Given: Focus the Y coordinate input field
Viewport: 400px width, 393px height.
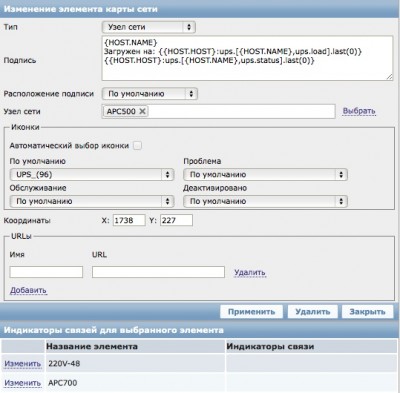Looking at the screenshot, I should pyautogui.click(x=176, y=220).
